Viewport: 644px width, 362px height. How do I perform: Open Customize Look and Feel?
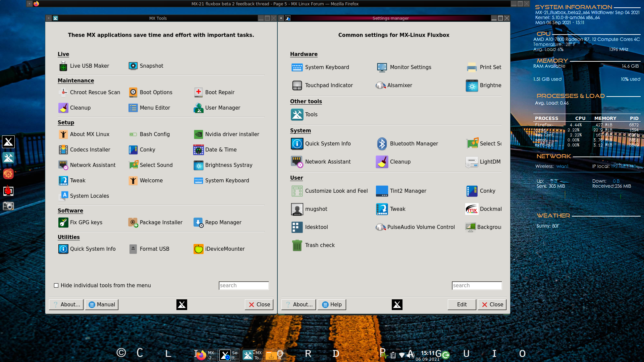click(329, 191)
